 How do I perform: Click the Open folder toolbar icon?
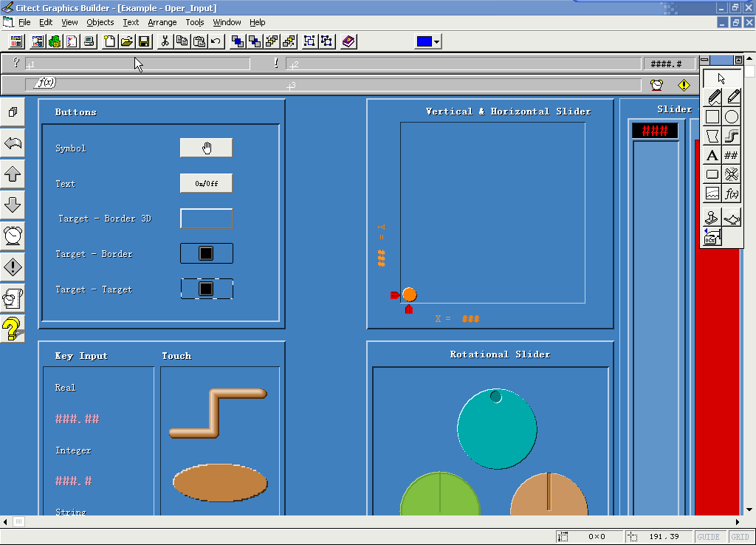pyautogui.click(x=127, y=41)
